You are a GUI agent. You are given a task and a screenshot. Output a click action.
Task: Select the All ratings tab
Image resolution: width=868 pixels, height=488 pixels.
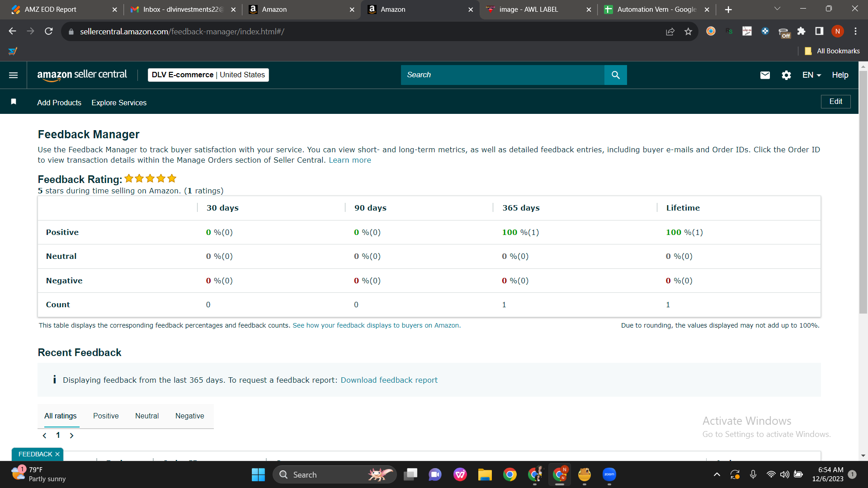tap(61, 416)
